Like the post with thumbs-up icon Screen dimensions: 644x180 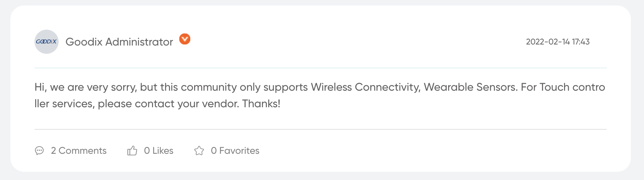(132, 150)
